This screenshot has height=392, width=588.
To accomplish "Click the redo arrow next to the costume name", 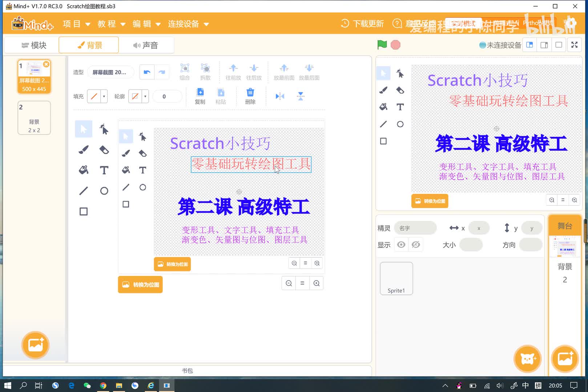I will pos(162,72).
